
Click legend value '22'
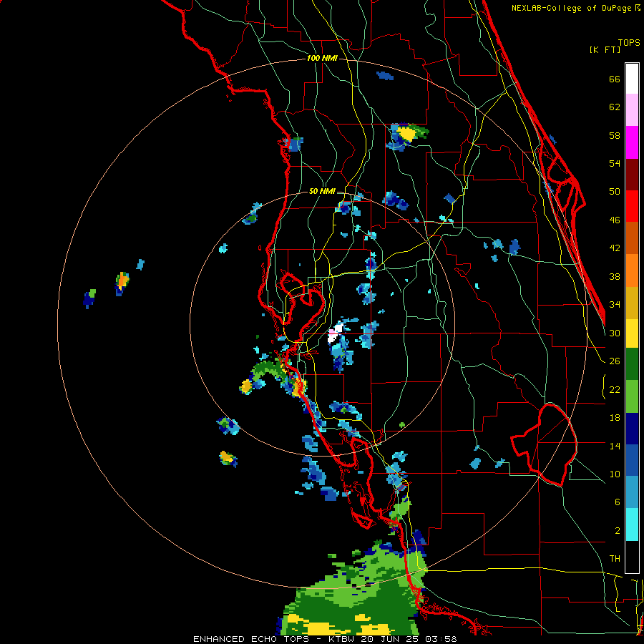(615, 390)
